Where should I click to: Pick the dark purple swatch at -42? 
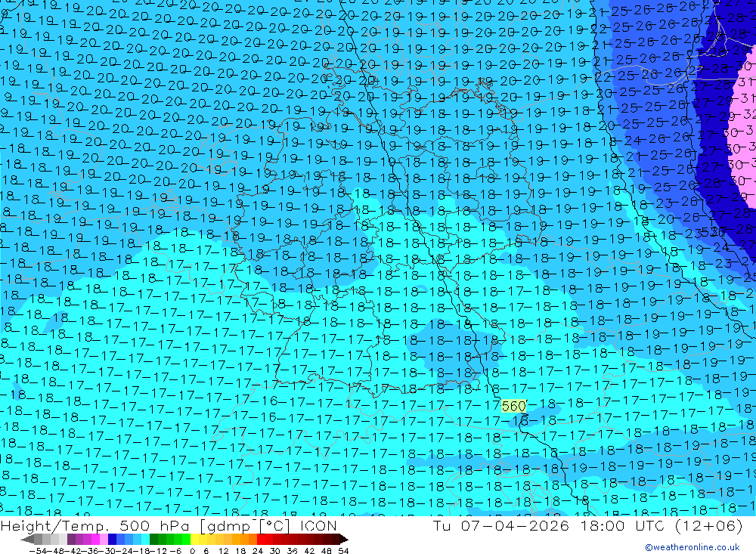point(71,540)
